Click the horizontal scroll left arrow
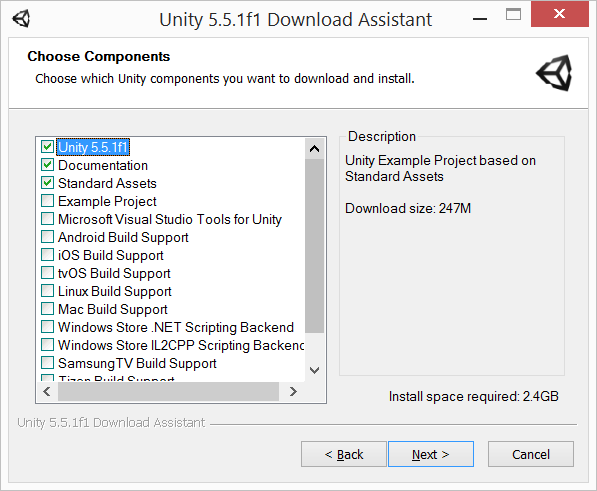597x491 pixels. click(47, 391)
